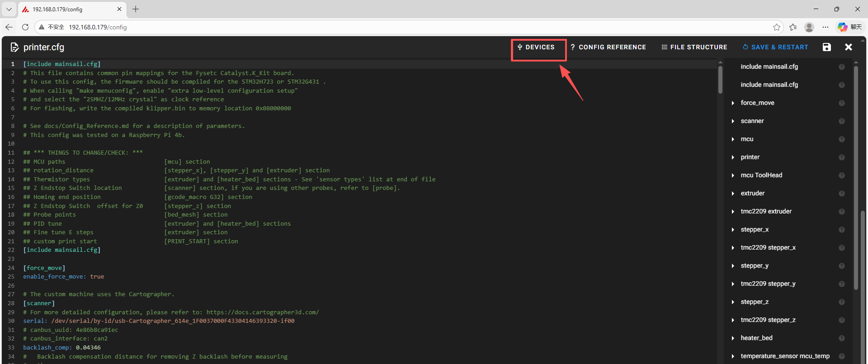
Task: Expand the temperature_sensor mcu_temp arrow
Action: (x=733, y=356)
